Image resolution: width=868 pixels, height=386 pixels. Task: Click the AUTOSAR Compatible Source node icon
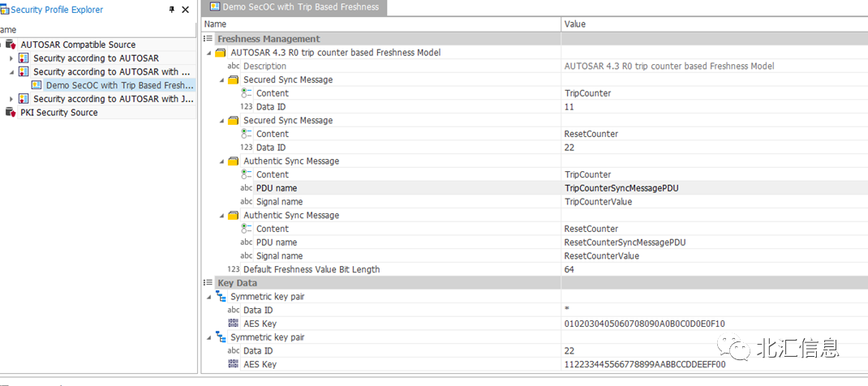tap(11, 45)
